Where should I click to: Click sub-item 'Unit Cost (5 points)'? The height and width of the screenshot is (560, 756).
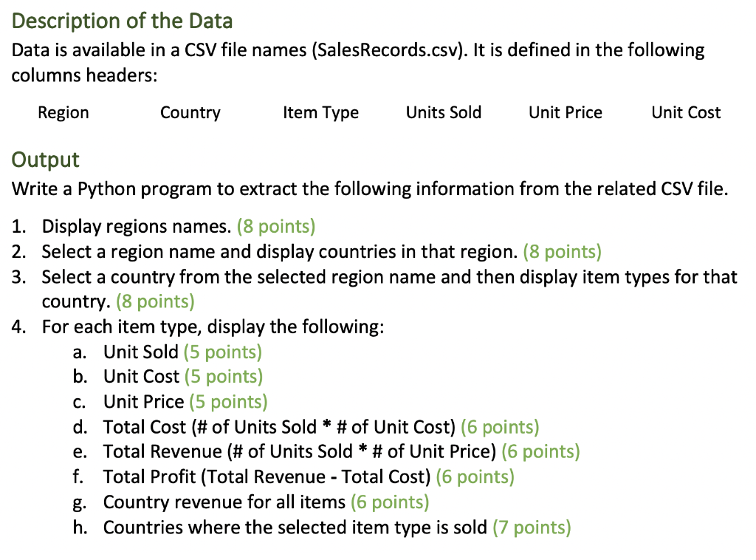pos(183,377)
